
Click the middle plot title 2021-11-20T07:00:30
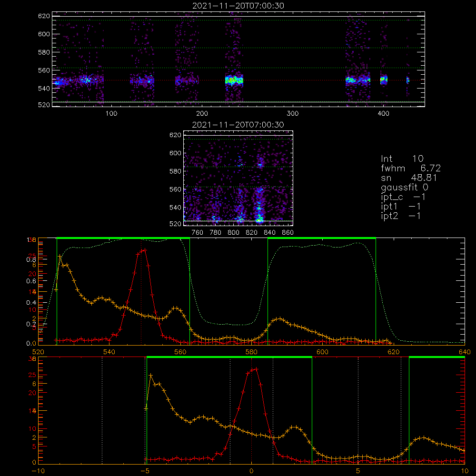(238, 125)
